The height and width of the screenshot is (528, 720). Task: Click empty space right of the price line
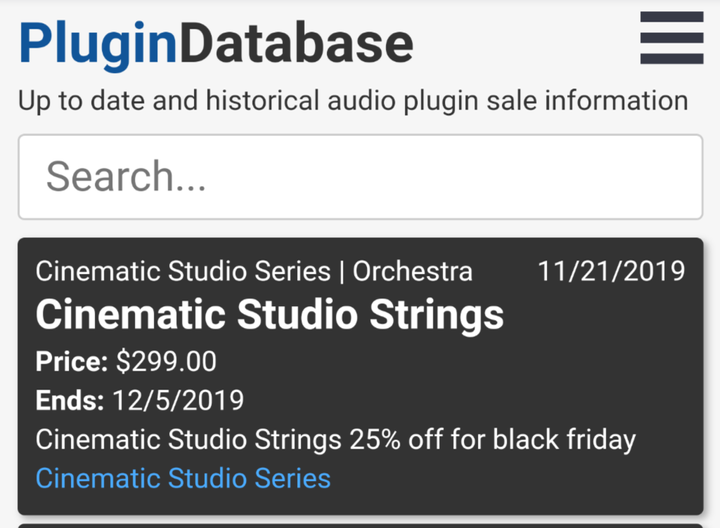tap(500, 361)
